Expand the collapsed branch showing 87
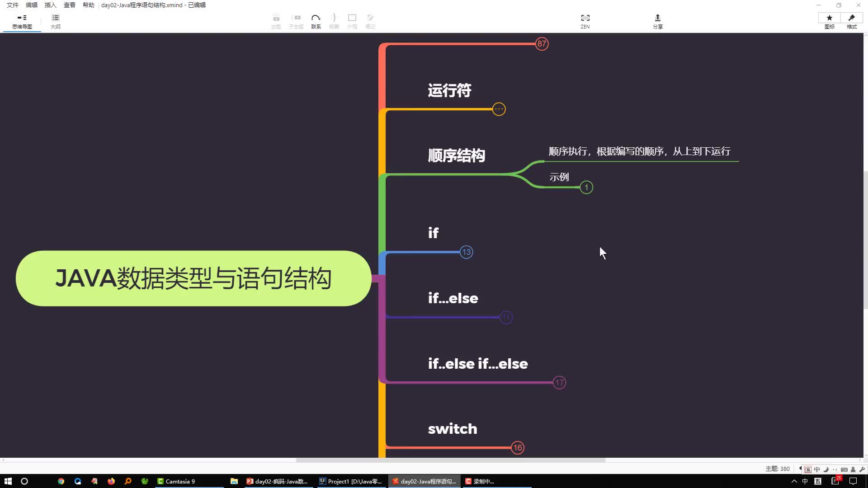This screenshot has width=868, height=488. [x=542, y=44]
